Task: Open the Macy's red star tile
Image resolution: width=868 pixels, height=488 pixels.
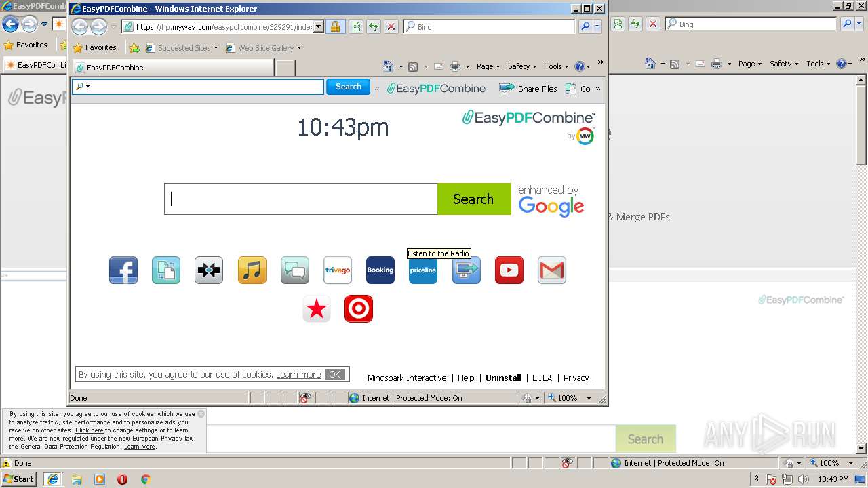Action: coord(317,309)
